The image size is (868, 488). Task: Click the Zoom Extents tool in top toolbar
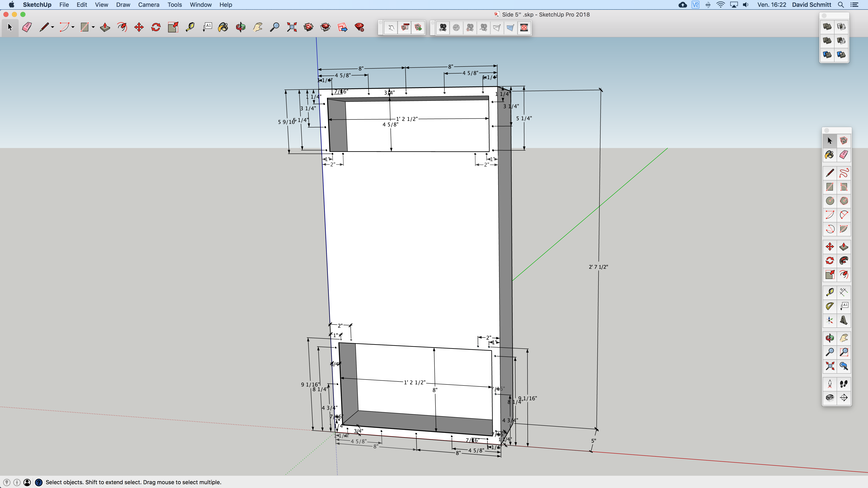(292, 27)
